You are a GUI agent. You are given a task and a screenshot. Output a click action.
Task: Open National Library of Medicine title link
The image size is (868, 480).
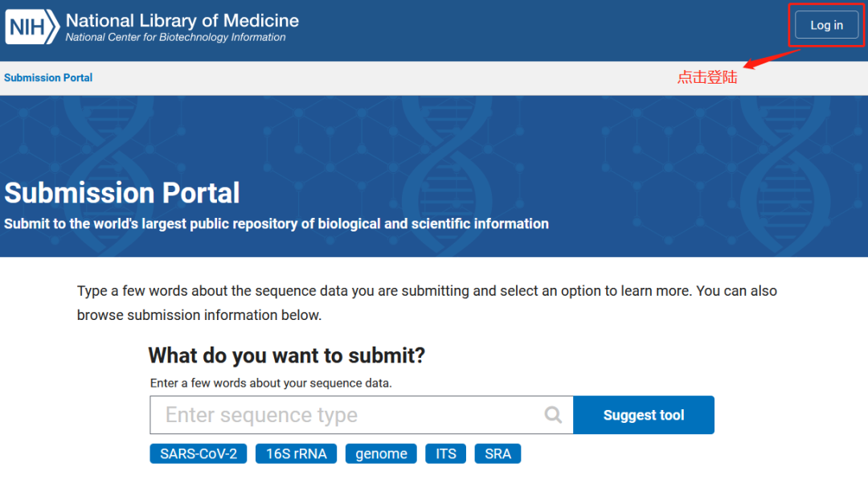point(182,20)
